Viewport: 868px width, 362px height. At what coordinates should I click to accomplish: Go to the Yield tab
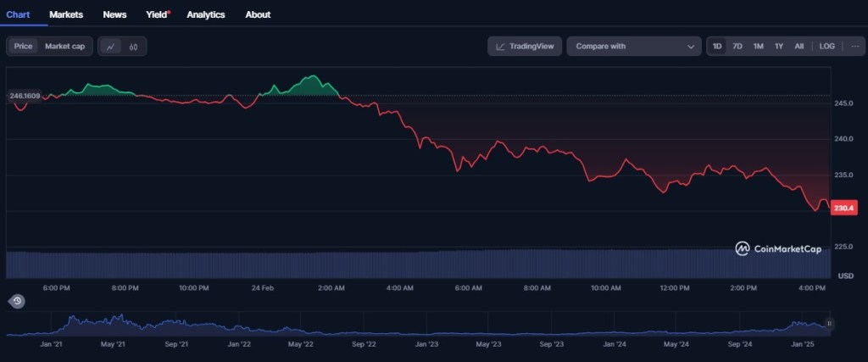157,14
